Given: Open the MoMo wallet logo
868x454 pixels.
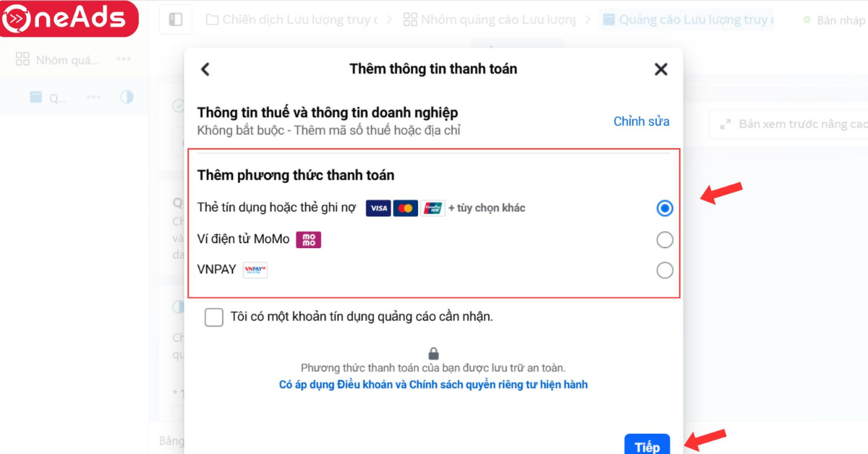Looking at the screenshot, I should [x=309, y=239].
